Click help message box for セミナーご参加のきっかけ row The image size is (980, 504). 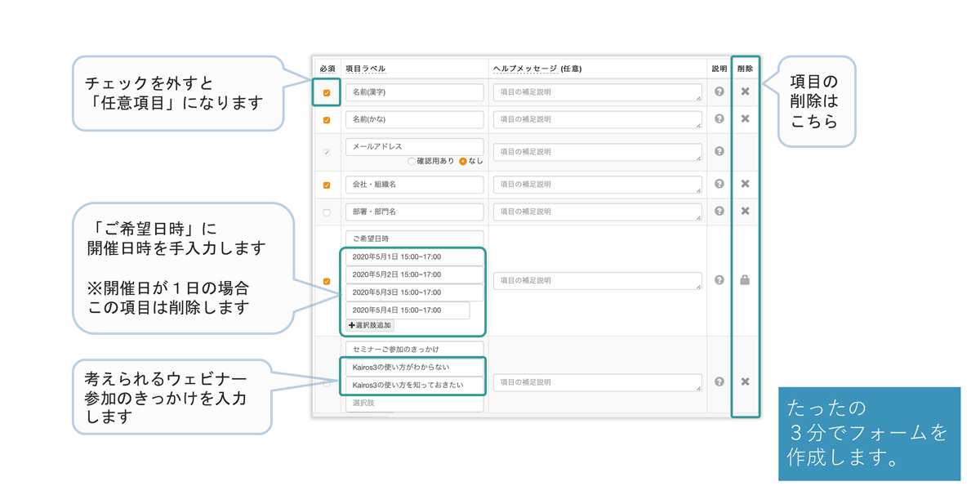(x=597, y=381)
